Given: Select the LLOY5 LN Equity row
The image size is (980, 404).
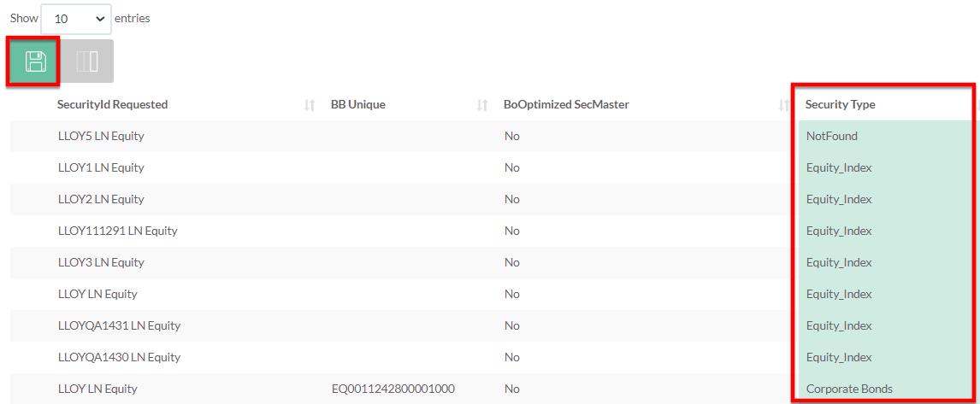Looking at the screenshot, I should point(101,136).
